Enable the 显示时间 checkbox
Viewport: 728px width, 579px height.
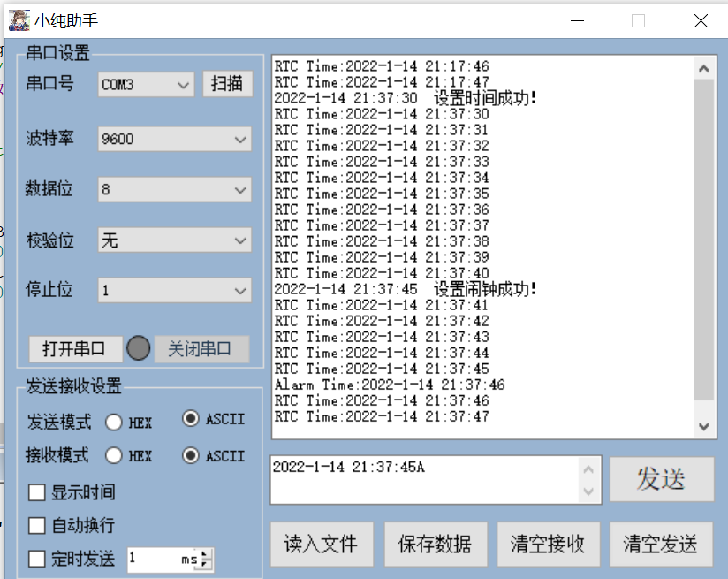coord(36,491)
